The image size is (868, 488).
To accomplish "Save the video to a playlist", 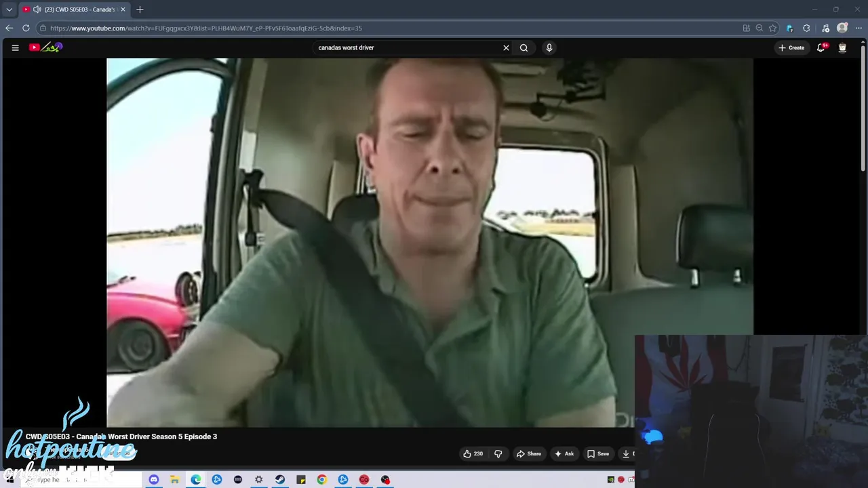I will click(x=598, y=453).
